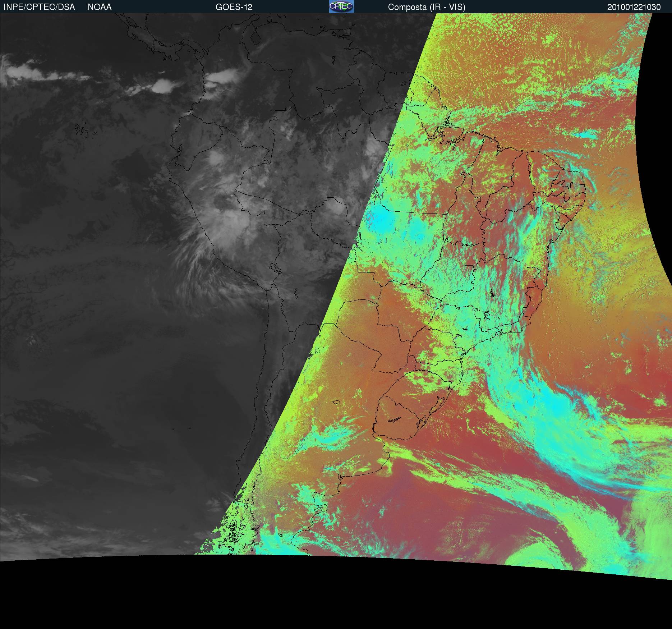Screen dimensions: 672x629
Task: Click the GOES-12 satellite label
Action: pos(234,7)
